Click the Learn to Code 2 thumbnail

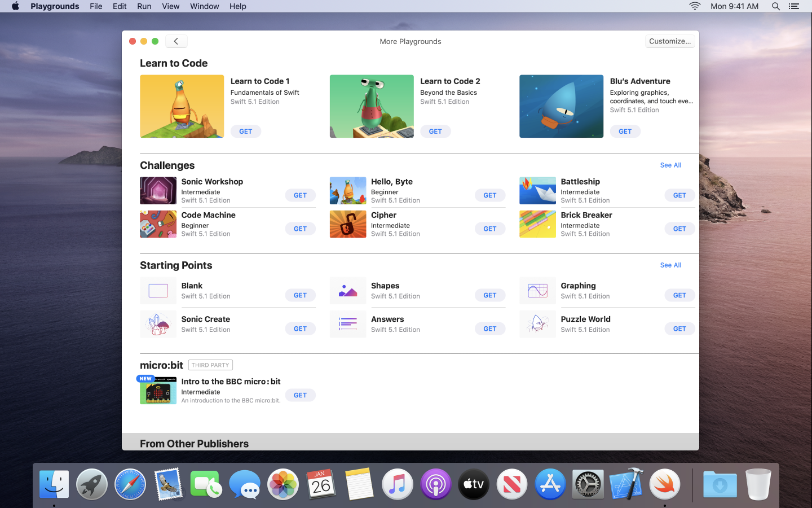[371, 106]
